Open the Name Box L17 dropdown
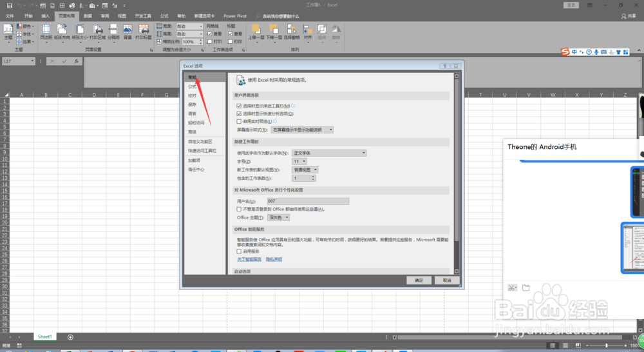This screenshot has height=352, width=644. point(32,61)
